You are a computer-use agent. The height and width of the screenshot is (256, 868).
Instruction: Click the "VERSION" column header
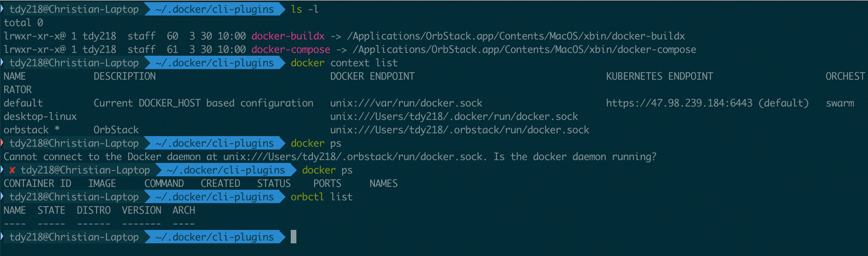click(141, 210)
